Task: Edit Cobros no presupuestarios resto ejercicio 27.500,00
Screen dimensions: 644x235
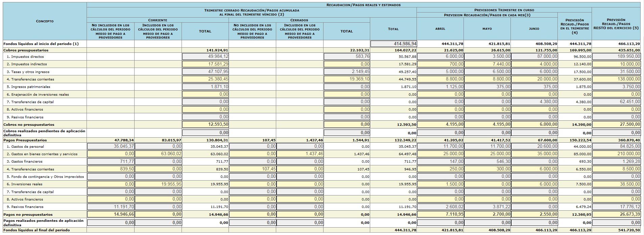Action: (x=617, y=124)
